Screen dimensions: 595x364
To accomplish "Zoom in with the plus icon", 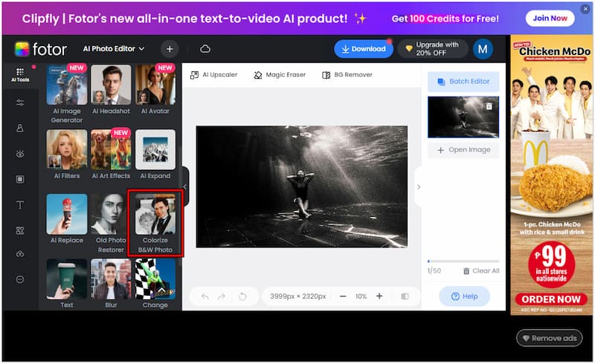I will 379,296.
